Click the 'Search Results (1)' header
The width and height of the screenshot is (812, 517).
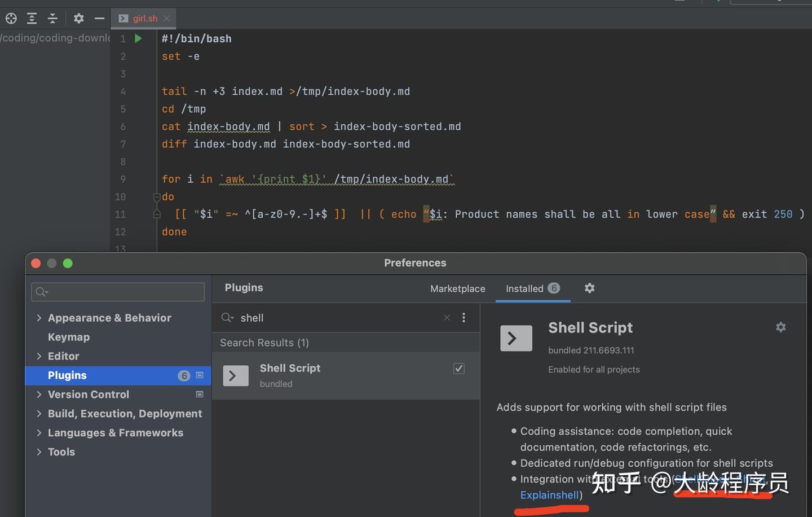click(264, 343)
